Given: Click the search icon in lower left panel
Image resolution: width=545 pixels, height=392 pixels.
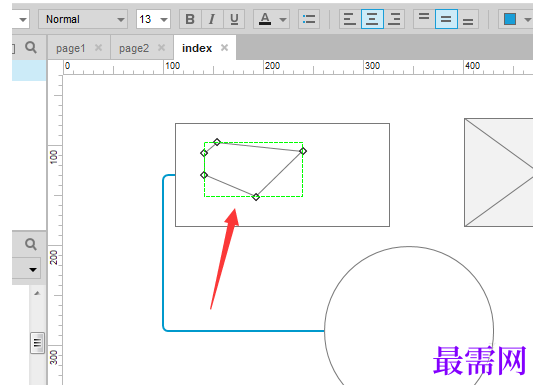Looking at the screenshot, I should (31, 244).
